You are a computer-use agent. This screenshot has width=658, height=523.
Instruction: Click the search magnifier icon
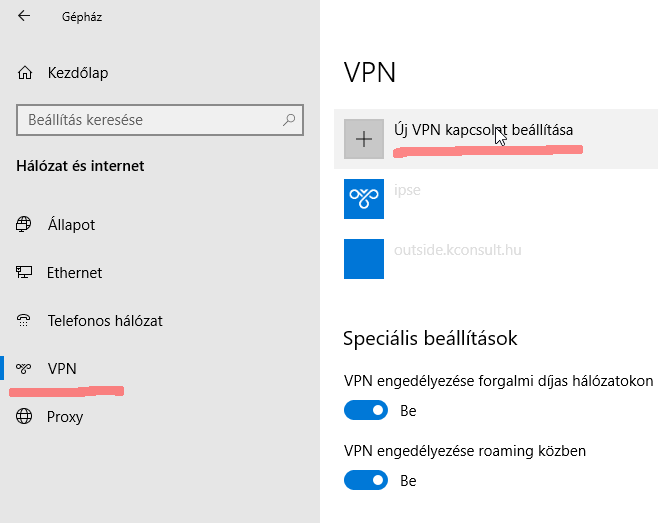click(x=289, y=120)
